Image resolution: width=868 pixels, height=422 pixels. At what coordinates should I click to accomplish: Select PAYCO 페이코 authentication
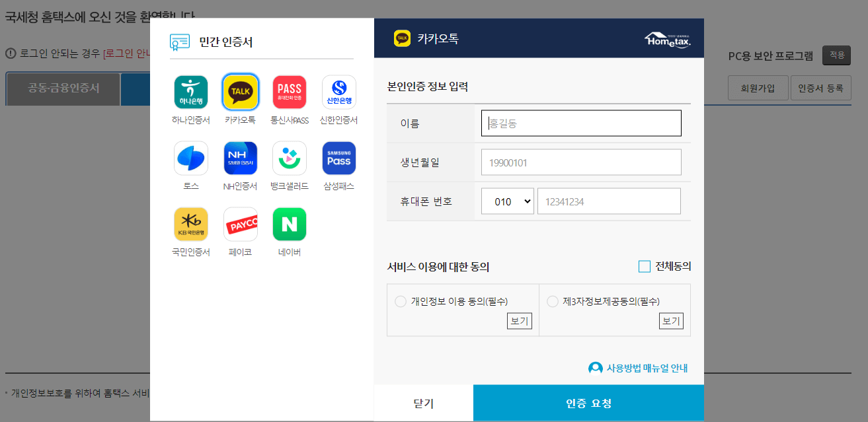pyautogui.click(x=239, y=223)
